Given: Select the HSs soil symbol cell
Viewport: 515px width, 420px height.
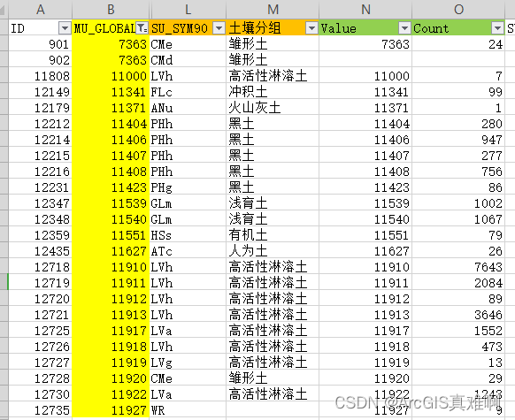Looking at the screenshot, I should (x=188, y=235).
